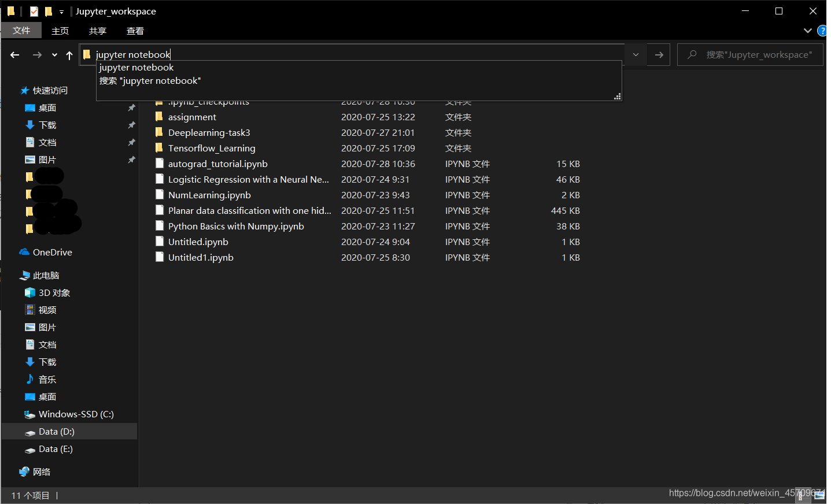
Task: Click file icon of autograd_tutorial.ipynb
Action: pyautogui.click(x=160, y=163)
